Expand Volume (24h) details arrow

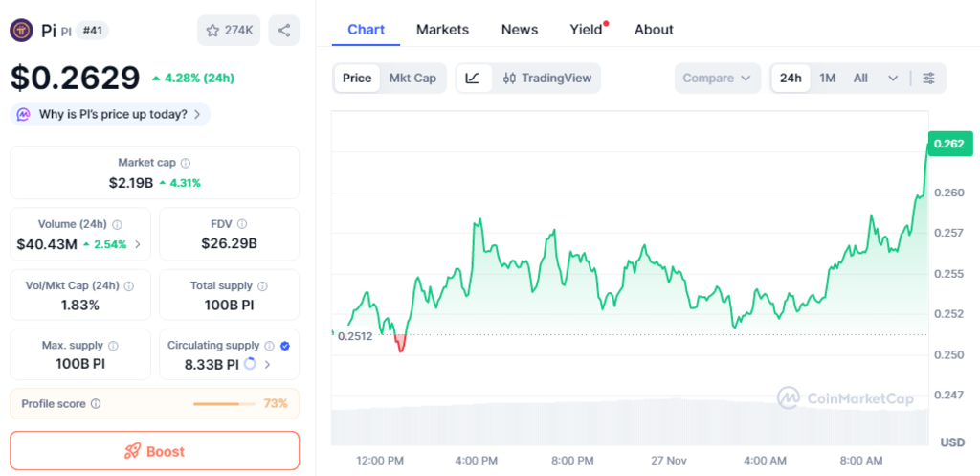(x=137, y=244)
